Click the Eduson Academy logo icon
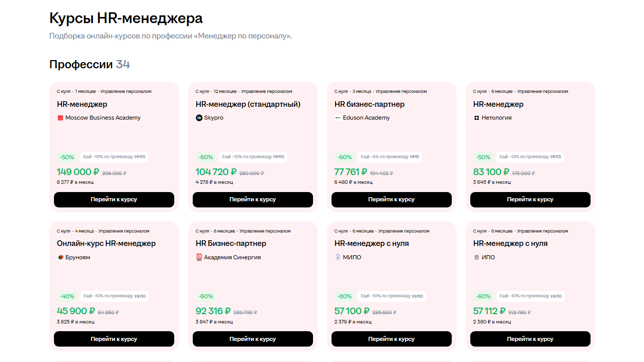 pos(338,118)
